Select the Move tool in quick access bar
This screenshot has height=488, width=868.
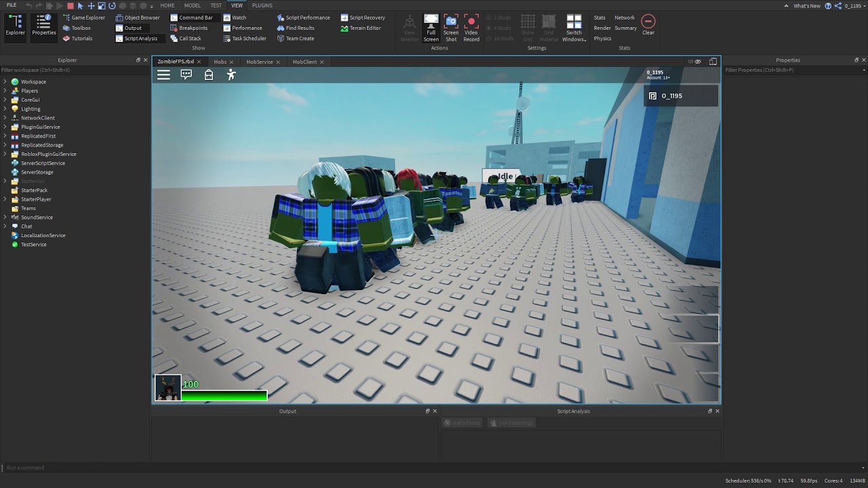[x=91, y=5]
